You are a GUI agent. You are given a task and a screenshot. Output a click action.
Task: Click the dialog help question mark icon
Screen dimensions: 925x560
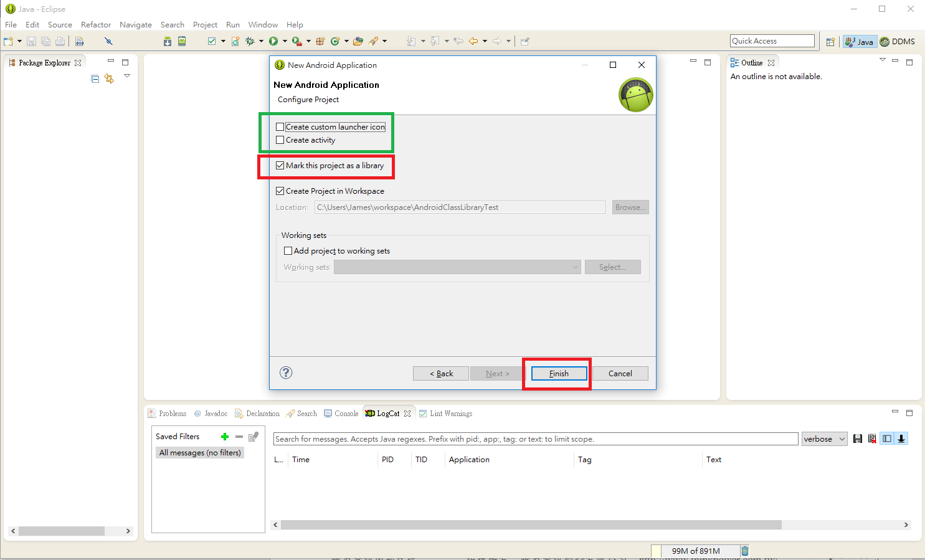click(286, 373)
